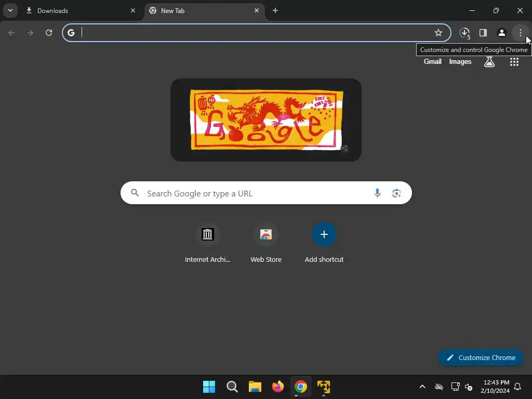This screenshot has height=399, width=532.
Task: Open the Chrome profile avatar menu
Action: coord(501,33)
